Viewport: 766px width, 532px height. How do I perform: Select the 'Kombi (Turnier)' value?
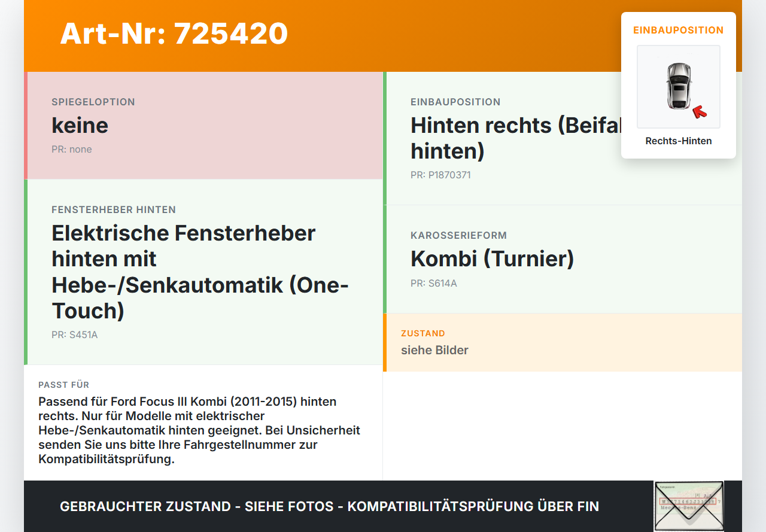click(493, 259)
